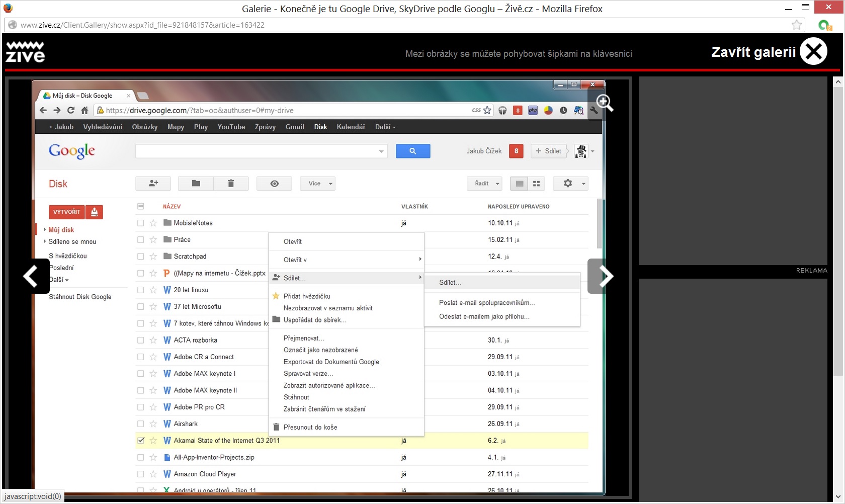Switch to grid view icon
The image size is (845, 504).
pos(536,184)
